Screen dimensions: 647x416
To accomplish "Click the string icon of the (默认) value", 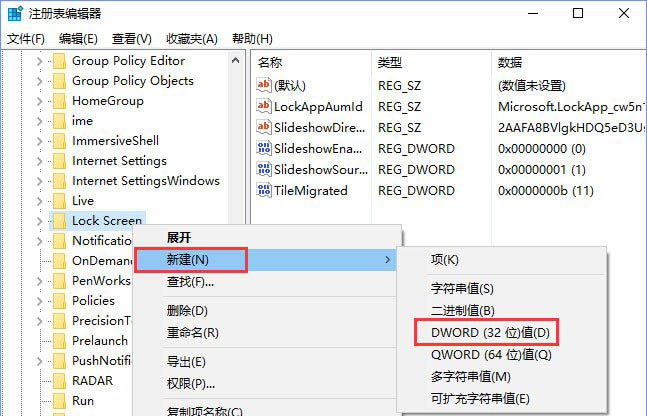I will point(264,85).
